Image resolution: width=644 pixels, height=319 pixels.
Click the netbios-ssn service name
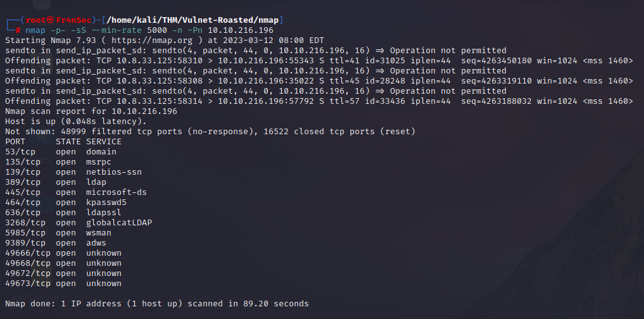point(114,172)
